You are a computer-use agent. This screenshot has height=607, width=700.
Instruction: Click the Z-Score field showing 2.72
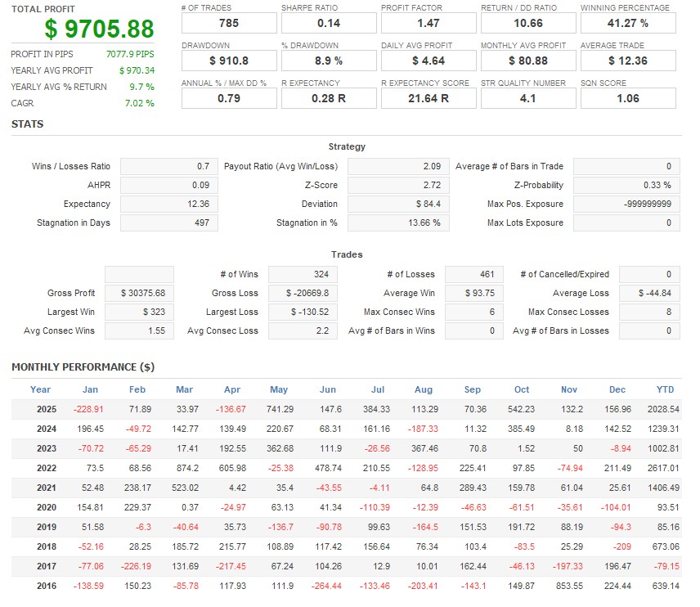pos(398,185)
